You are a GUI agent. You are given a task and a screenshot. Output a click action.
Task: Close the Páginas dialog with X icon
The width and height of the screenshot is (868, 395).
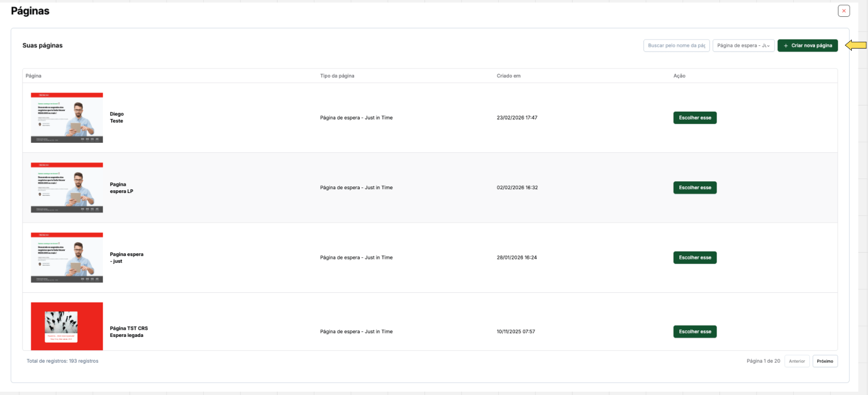coord(843,11)
